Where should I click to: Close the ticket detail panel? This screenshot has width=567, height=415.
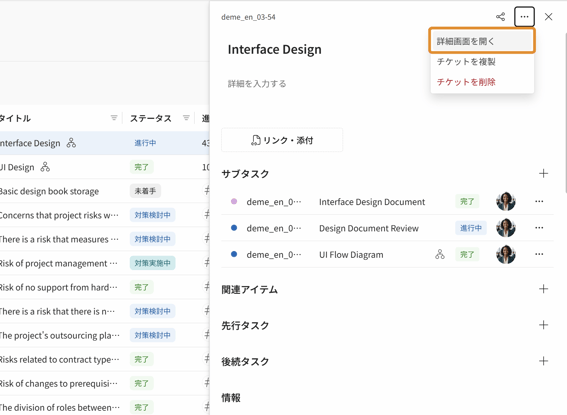548,17
